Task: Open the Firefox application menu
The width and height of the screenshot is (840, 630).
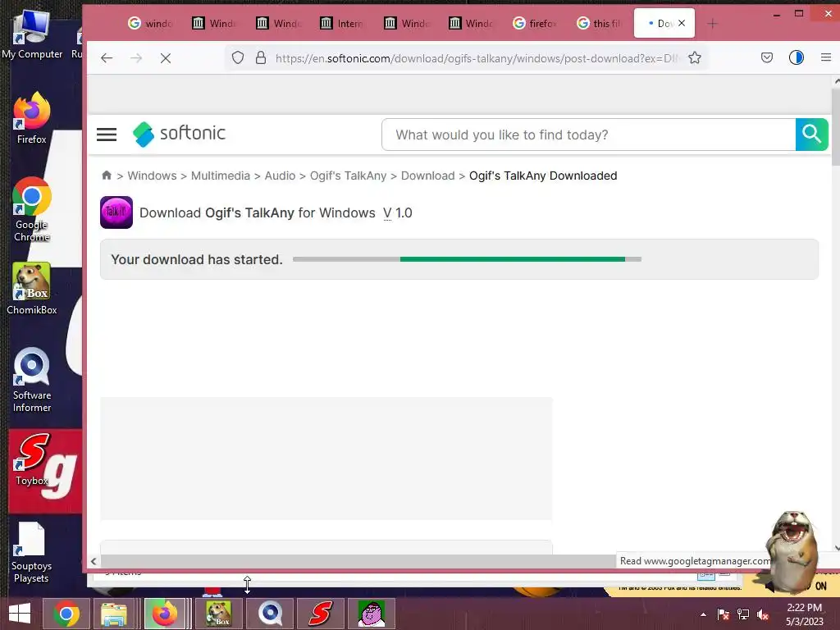Action: pyautogui.click(x=825, y=58)
